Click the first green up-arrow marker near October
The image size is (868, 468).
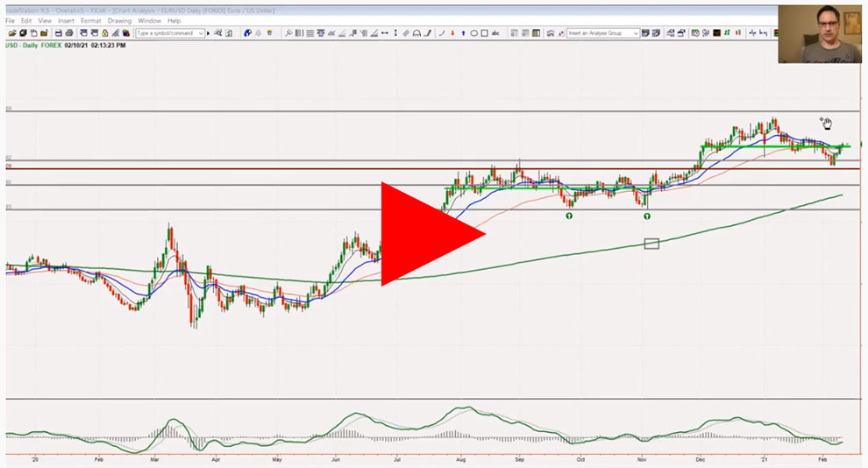(569, 216)
